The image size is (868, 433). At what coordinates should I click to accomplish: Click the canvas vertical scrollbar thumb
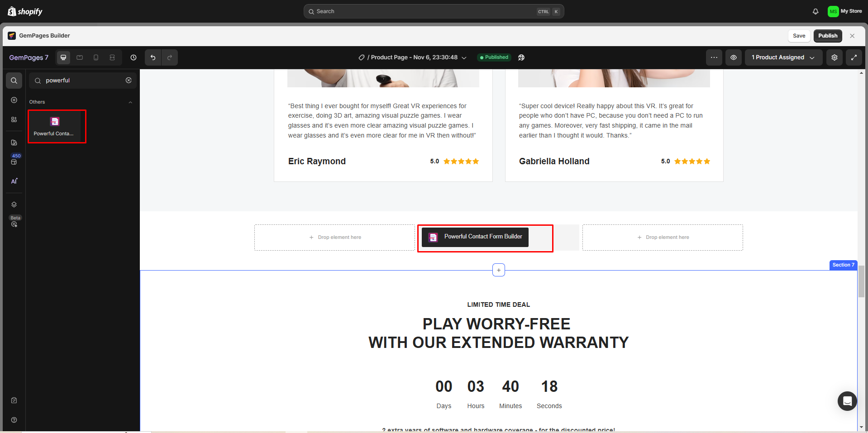tap(861, 281)
